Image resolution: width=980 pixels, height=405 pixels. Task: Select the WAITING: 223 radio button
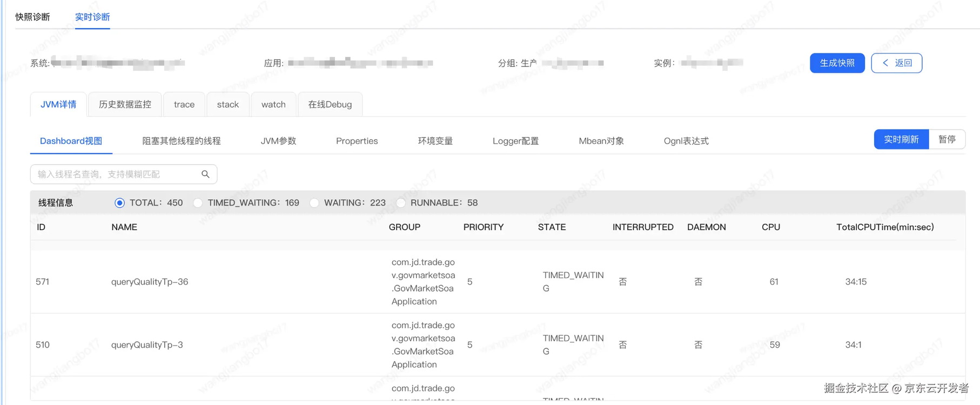[x=314, y=203]
